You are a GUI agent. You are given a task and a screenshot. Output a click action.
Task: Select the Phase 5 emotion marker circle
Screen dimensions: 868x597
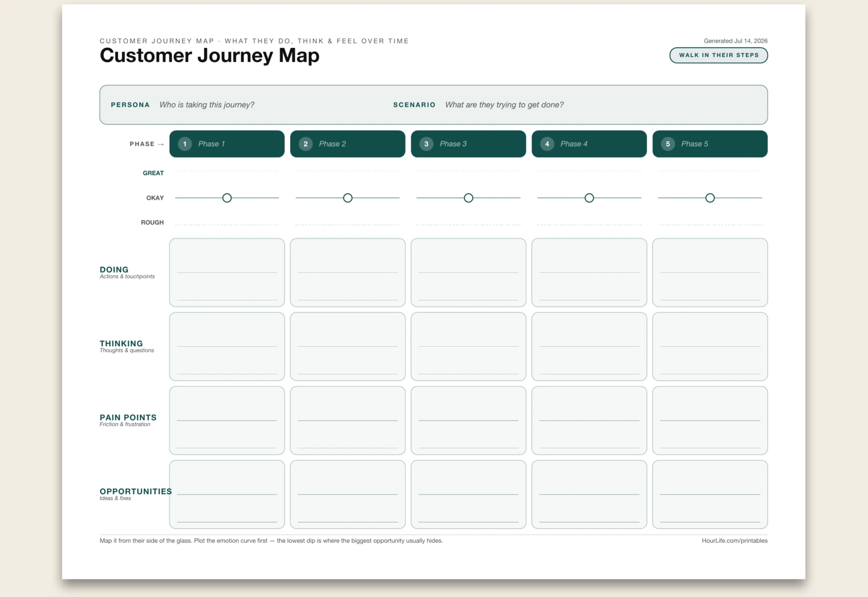710,198
